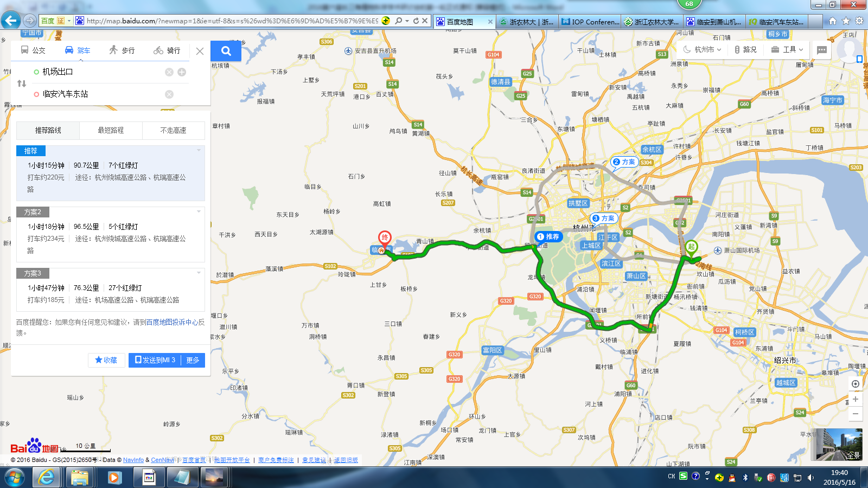The image size is (868, 488).
Task: Click the locate-me target button
Action: click(x=856, y=384)
